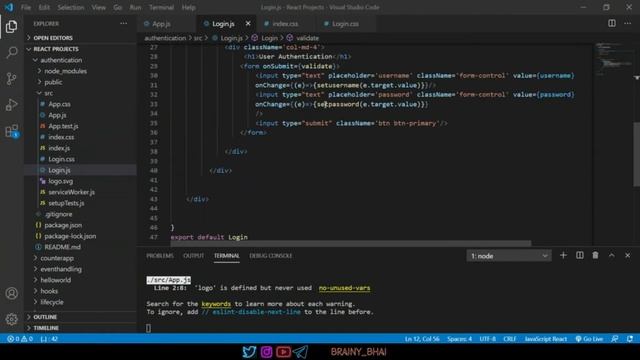Click the 'Ln 12, Col 56' status item
This screenshot has width=640, height=360.
[422, 339]
